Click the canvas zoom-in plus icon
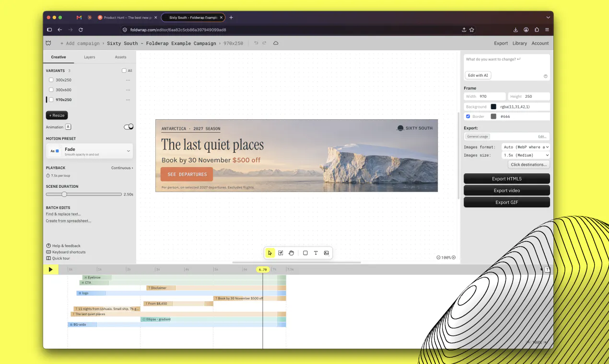Screen dimensions: 609x364 point(454,257)
